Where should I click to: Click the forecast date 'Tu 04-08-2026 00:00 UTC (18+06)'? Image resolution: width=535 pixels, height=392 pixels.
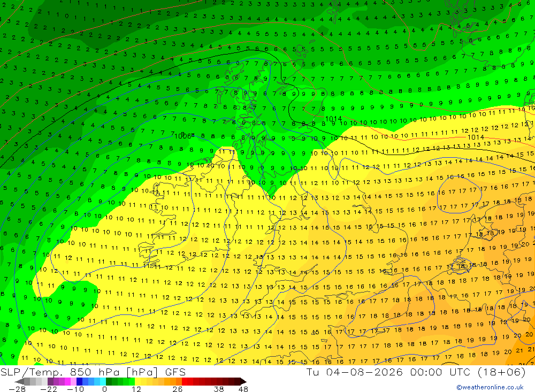pyautogui.click(x=416, y=372)
